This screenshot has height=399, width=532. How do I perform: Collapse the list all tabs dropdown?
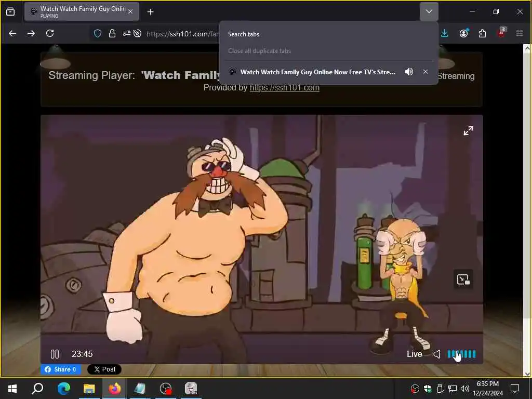click(429, 11)
